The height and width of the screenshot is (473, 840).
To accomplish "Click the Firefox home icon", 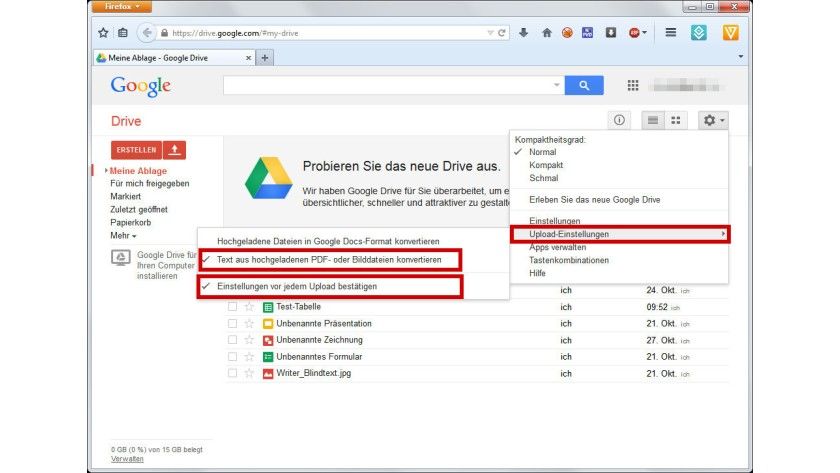I will coord(546,33).
